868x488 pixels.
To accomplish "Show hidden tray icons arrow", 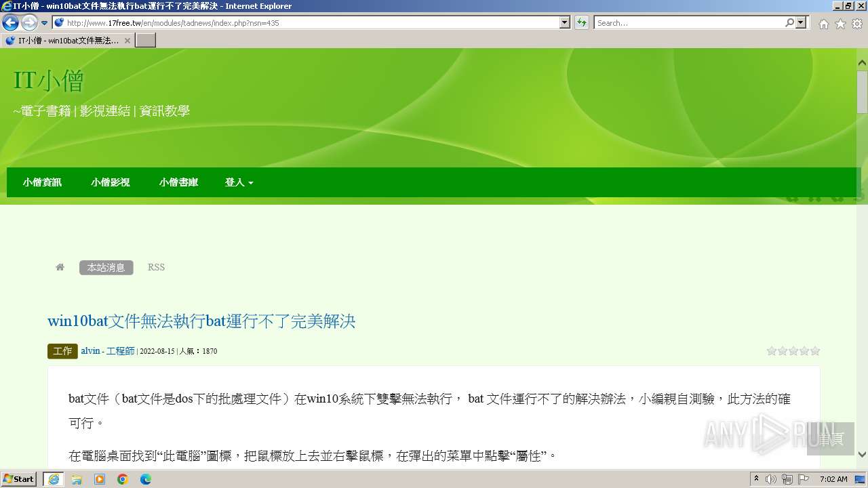I will (x=756, y=479).
